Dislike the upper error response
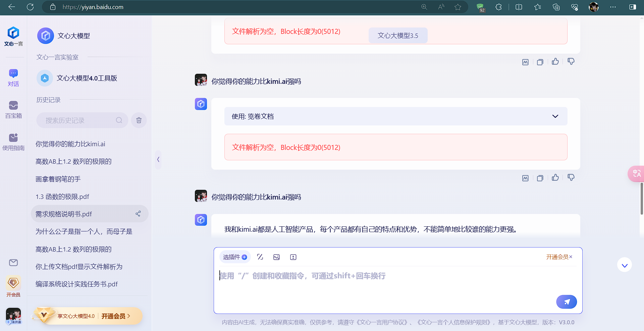644x331 pixels. click(x=571, y=61)
